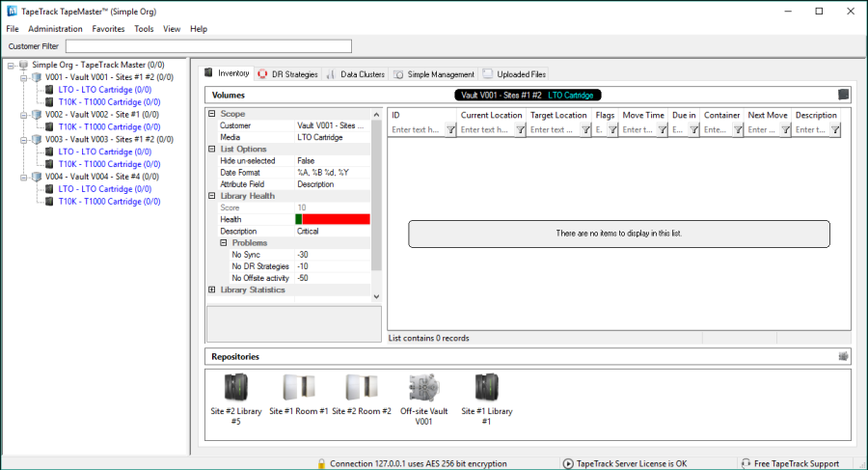Open the Site #1 Room #1 repository
868x470 pixels.
(298, 394)
